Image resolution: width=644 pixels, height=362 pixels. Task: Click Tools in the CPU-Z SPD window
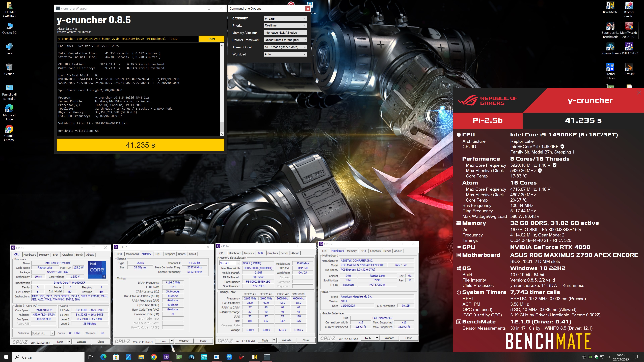pos(265,340)
